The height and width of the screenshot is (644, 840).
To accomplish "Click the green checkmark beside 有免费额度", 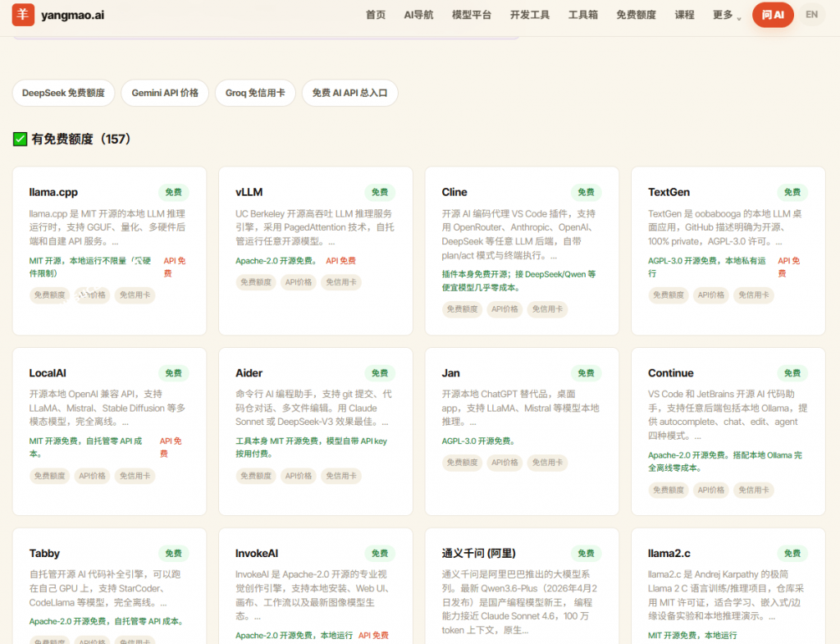I will click(x=20, y=139).
